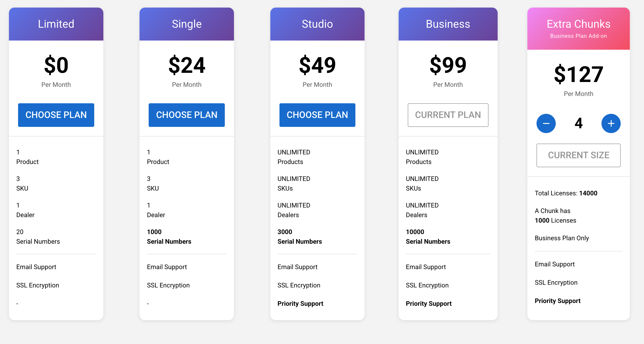The width and height of the screenshot is (644, 344).
Task: Choose the Studio plan
Action: 317,115
